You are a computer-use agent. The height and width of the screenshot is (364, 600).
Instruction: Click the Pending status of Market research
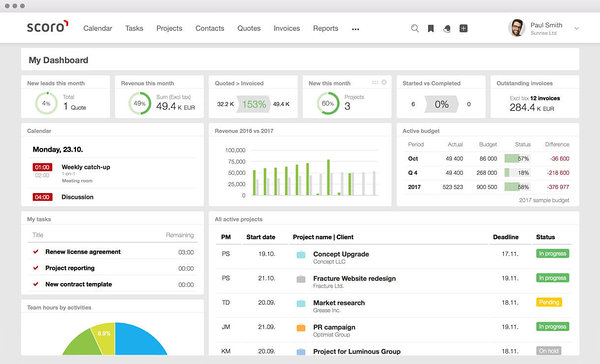[549, 302]
